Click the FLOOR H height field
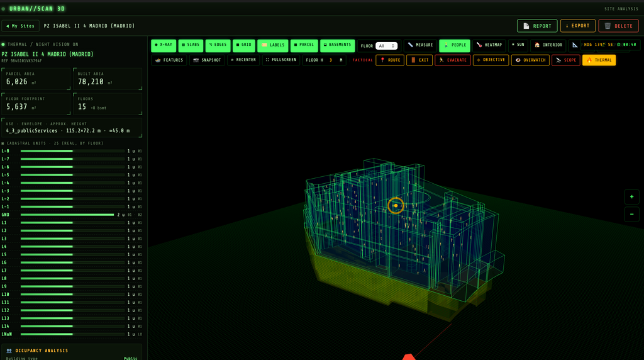The image size is (644, 360). pyautogui.click(x=331, y=60)
